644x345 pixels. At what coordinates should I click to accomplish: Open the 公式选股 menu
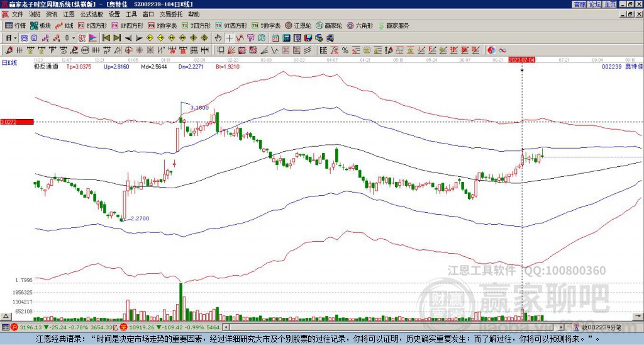point(92,14)
